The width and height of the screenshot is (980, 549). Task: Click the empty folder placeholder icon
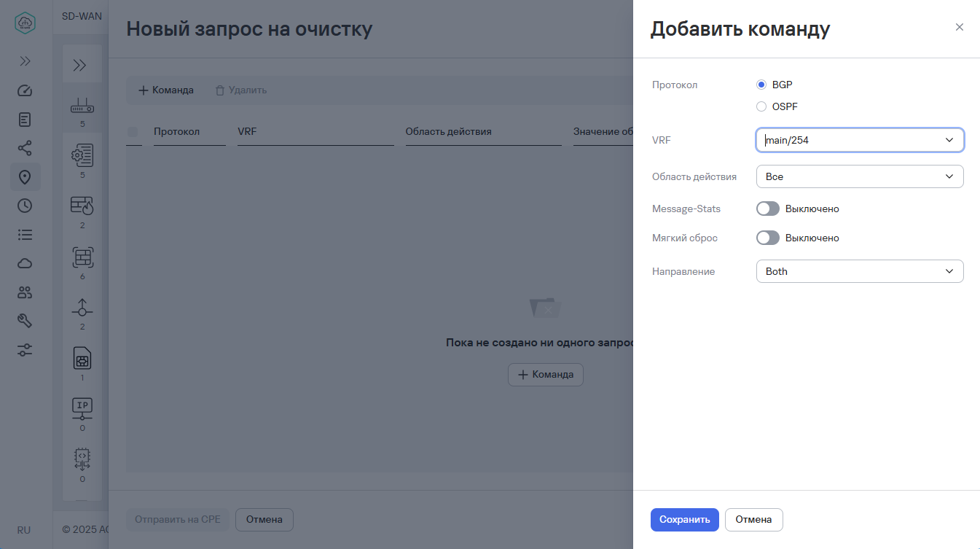[x=545, y=307]
